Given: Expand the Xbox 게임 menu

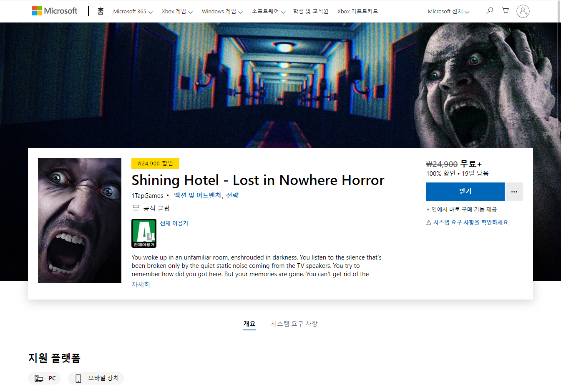Looking at the screenshot, I should [x=177, y=11].
